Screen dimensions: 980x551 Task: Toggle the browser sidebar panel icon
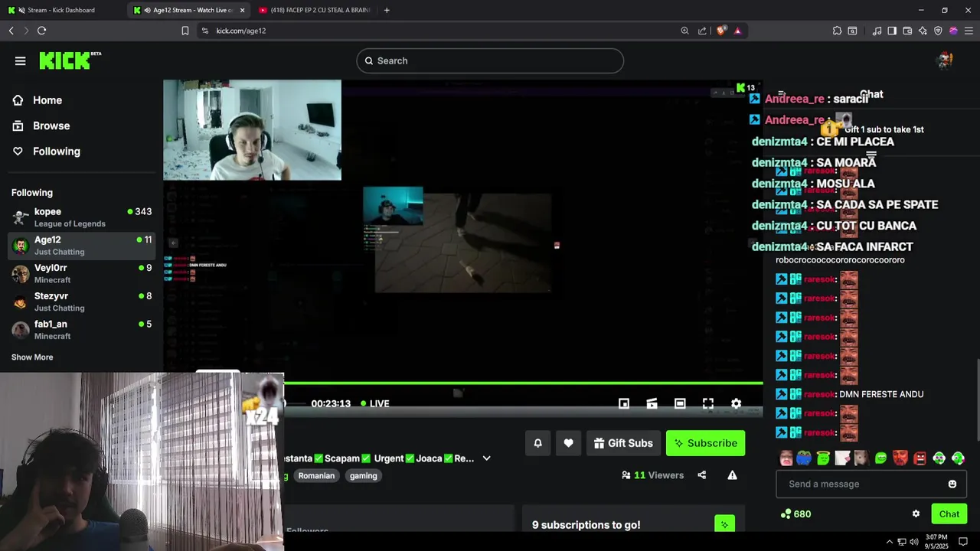(892, 31)
